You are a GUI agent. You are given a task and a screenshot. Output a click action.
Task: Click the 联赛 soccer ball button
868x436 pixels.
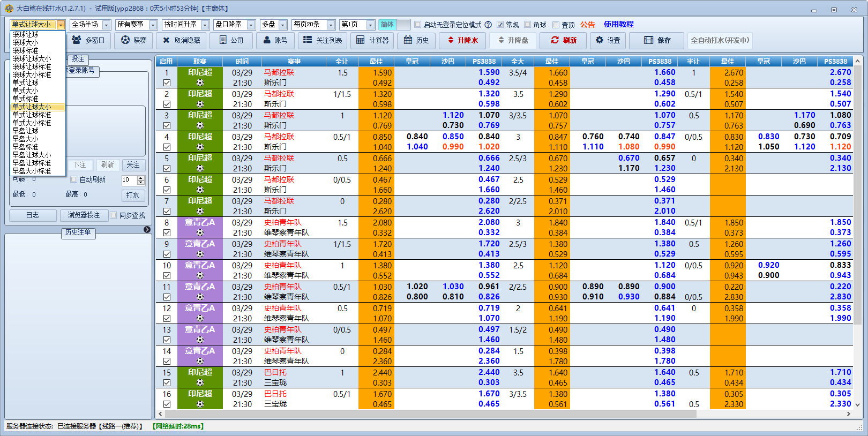point(134,40)
